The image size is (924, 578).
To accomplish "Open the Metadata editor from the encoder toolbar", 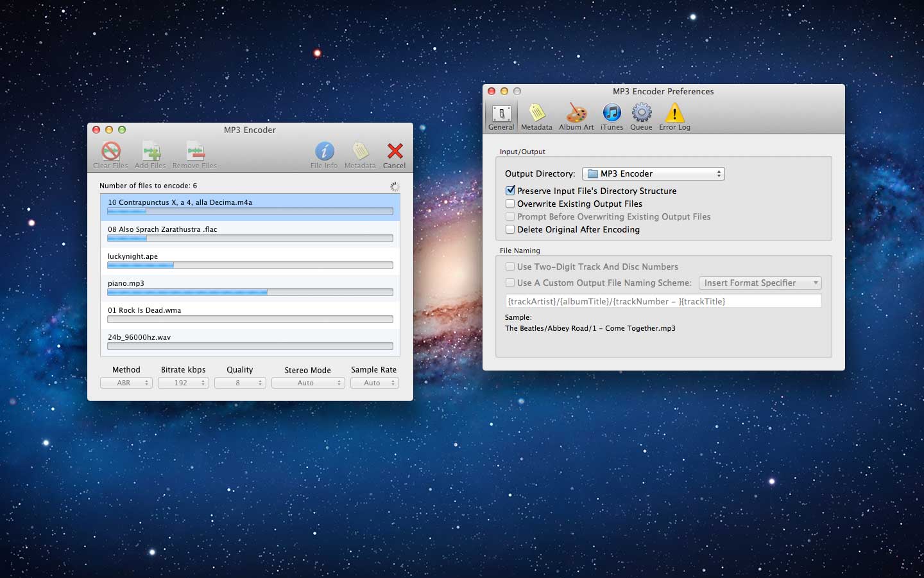I will 359,154.
